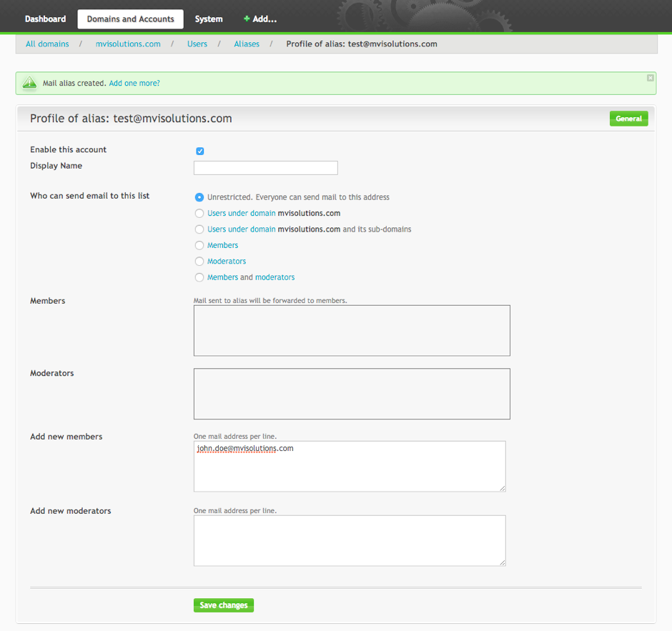The height and width of the screenshot is (631, 672).
Task: Open mvisolutions.com breadcrumb link
Action: click(x=128, y=44)
